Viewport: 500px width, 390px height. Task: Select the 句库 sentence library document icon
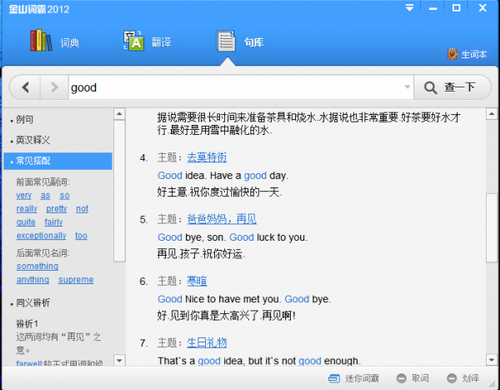click(x=226, y=41)
